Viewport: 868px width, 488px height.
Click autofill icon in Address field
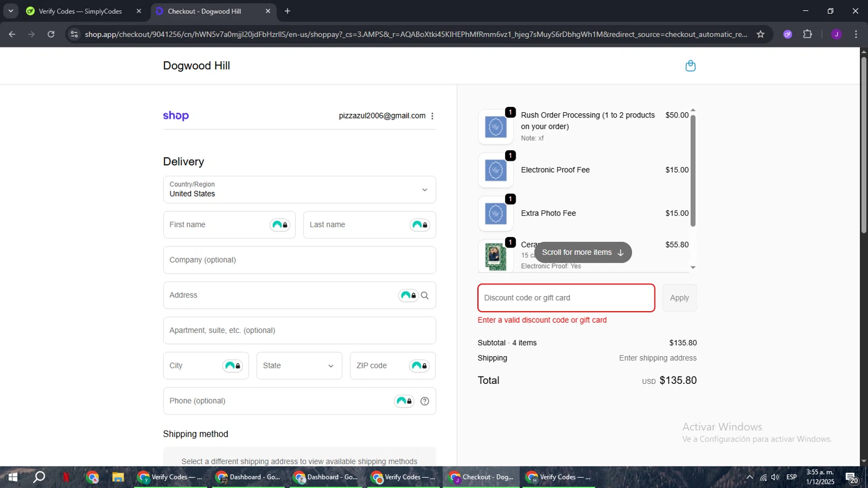408,295
